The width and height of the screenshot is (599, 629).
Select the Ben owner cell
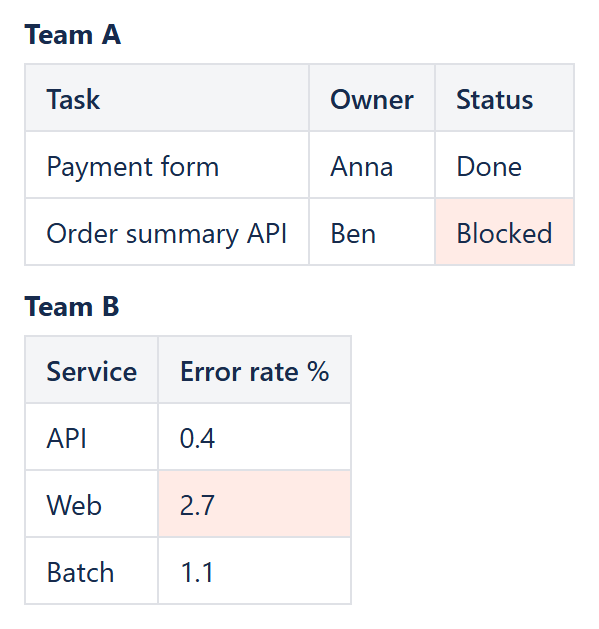coord(372,232)
